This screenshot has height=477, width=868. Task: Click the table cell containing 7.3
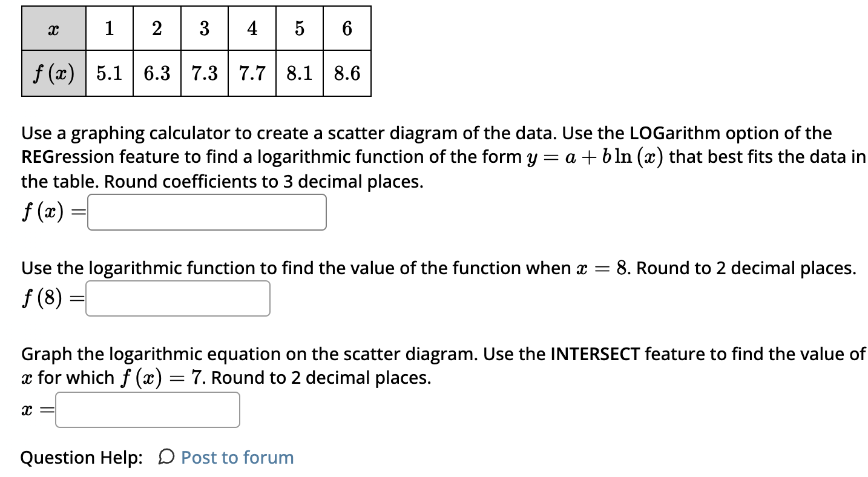(203, 74)
